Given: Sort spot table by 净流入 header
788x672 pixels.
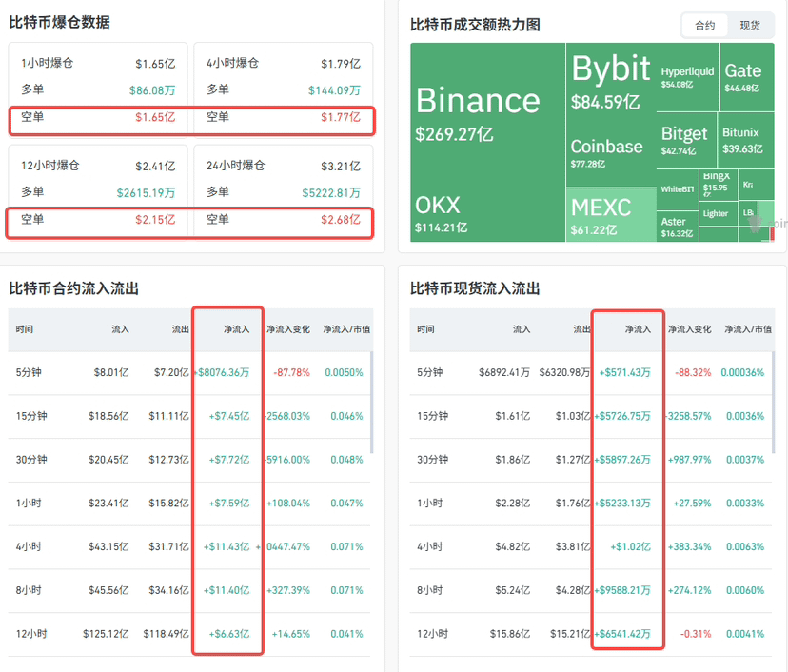Looking at the screenshot, I should 638,329.
